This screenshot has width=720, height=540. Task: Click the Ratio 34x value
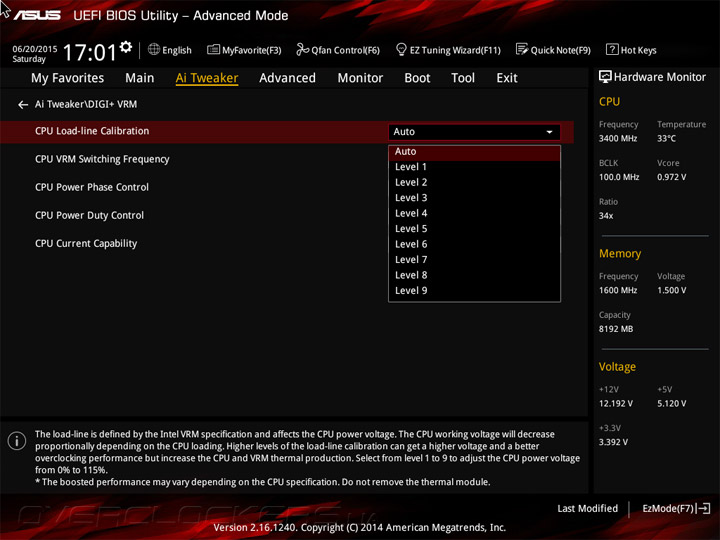(x=606, y=215)
